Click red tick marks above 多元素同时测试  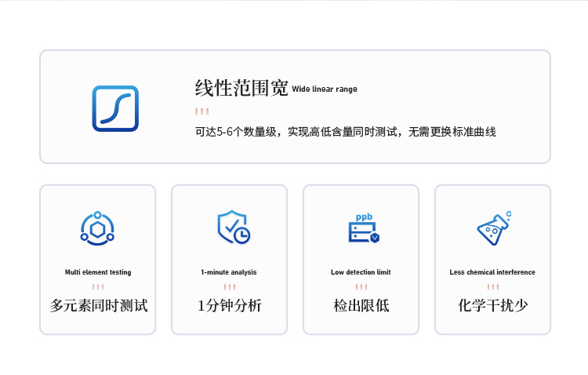(x=98, y=287)
